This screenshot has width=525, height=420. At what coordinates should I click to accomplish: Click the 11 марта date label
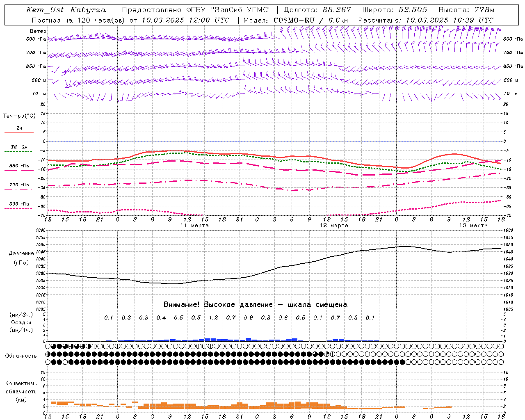(x=194, y=226)
